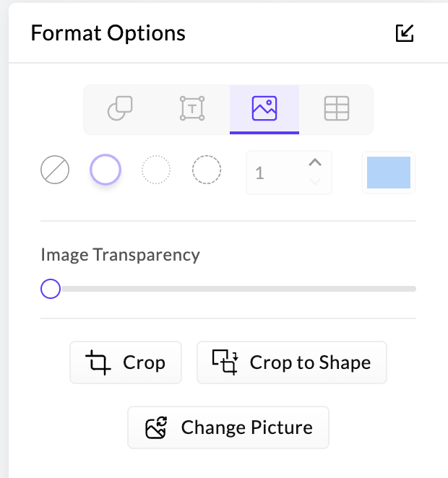Decrease the border width value
This screenshot has height=478, width=448.
click(315, 181)
